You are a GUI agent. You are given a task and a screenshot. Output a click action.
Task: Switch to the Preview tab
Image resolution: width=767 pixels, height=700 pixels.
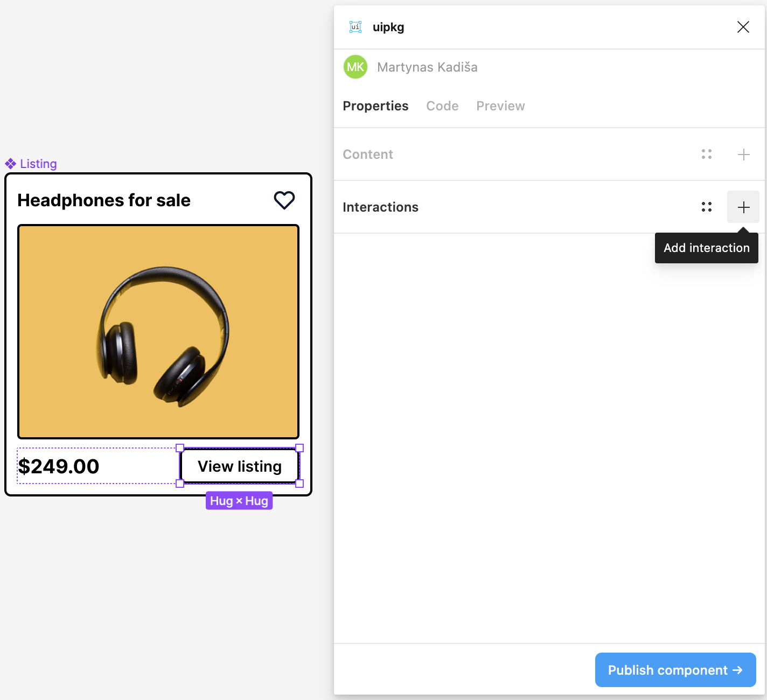point(500,106)
